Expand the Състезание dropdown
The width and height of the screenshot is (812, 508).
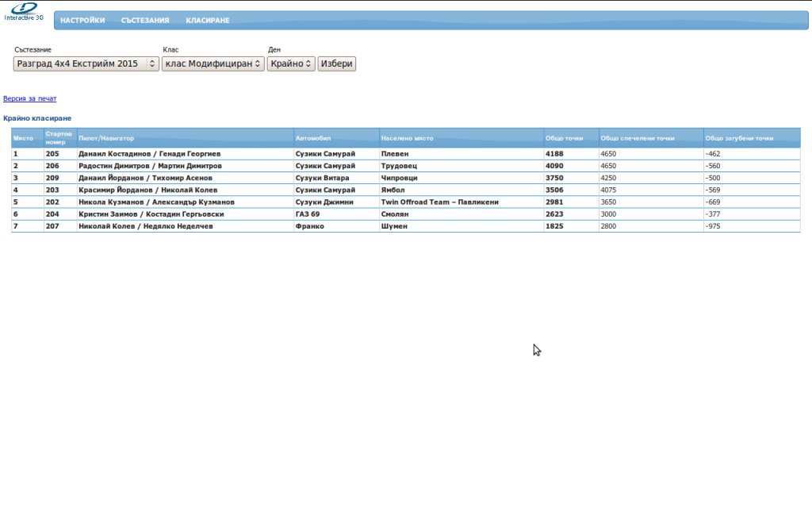tap(86, 63)
